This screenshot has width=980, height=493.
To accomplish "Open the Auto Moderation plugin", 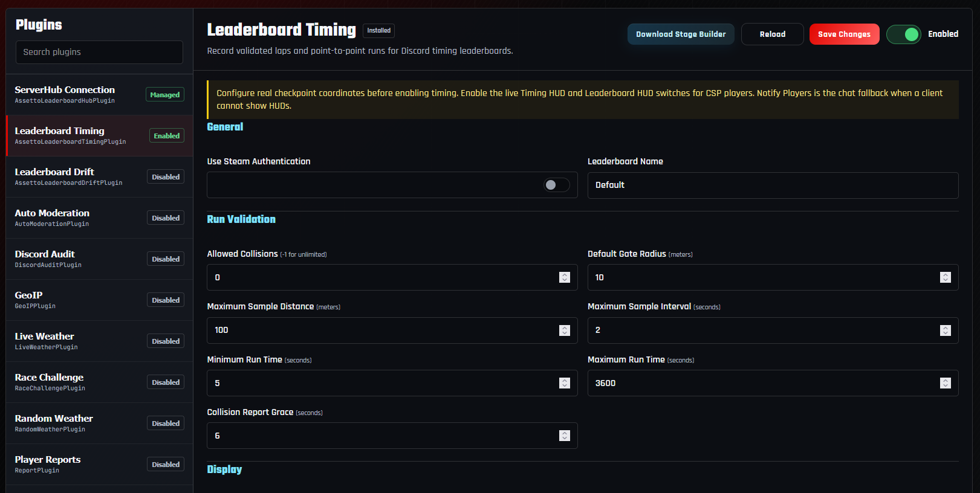I will pyautogui.click(x=99, y=218).
